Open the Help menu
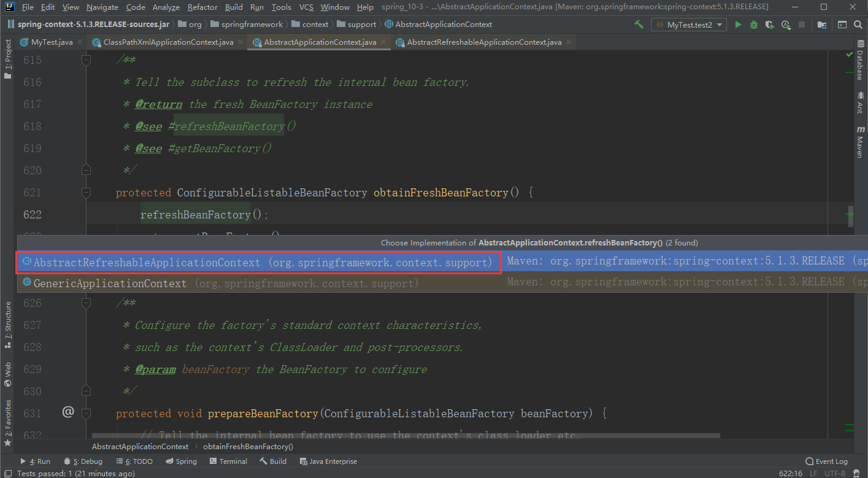This screenshot has width=868, height=478. click(365, 7)
